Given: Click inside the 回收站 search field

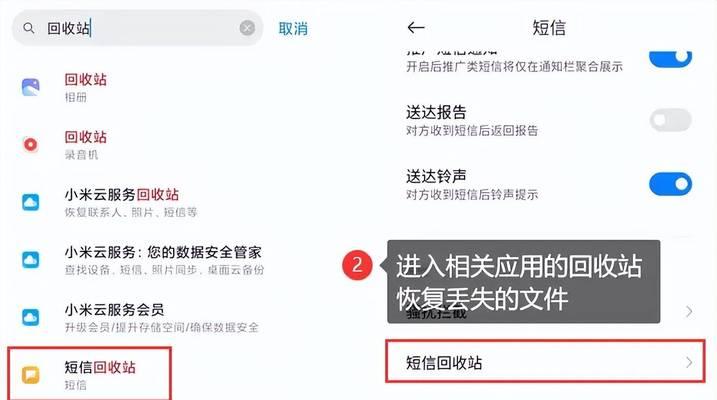Looking at the screenshot, I should [x=137, y=28].
